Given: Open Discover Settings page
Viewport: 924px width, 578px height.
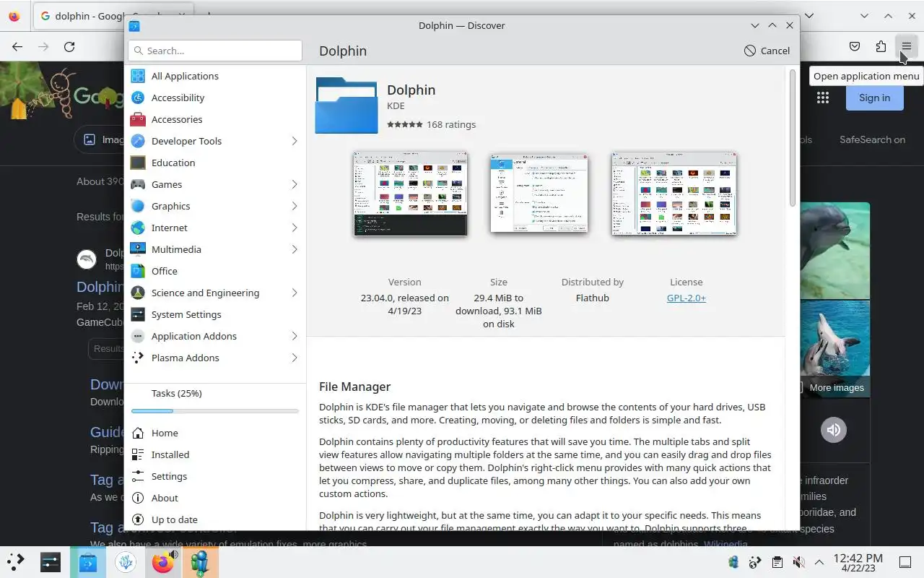Looking at the screenshot, I should click(215, 476).
